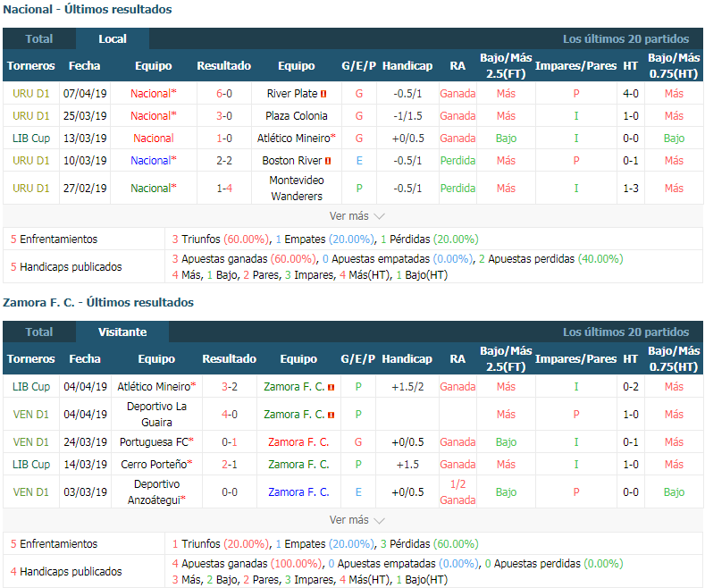Screen dimensions: 705x588
Task: Open the 3-0 result against Plaza Colonia
Action: [224, 116]
